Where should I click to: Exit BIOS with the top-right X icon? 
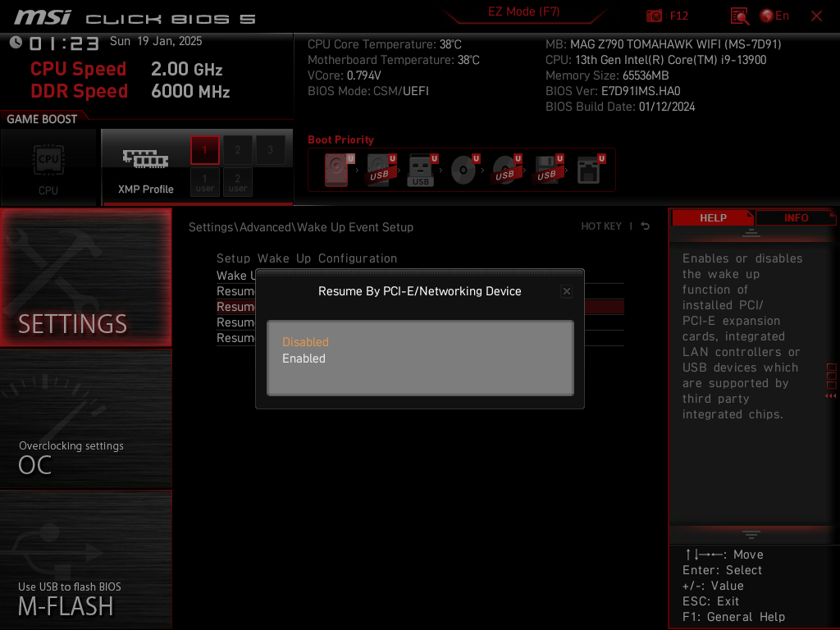(x=816, y=16)
